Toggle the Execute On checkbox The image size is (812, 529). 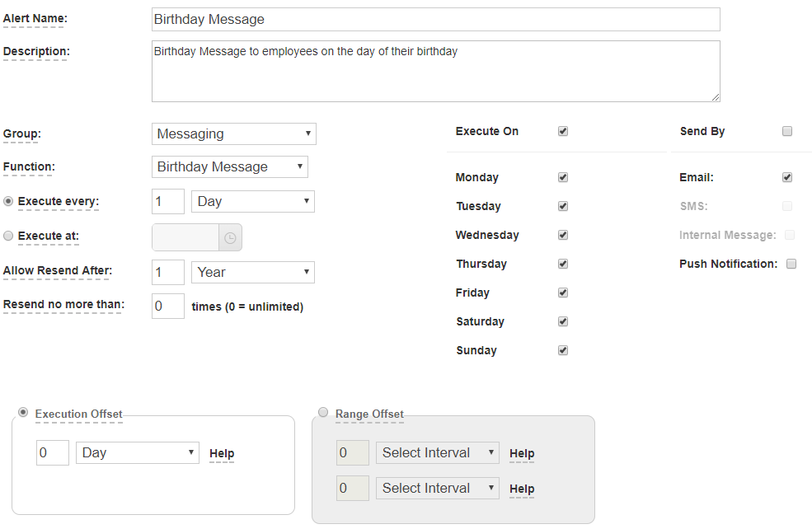coord(563,131)
